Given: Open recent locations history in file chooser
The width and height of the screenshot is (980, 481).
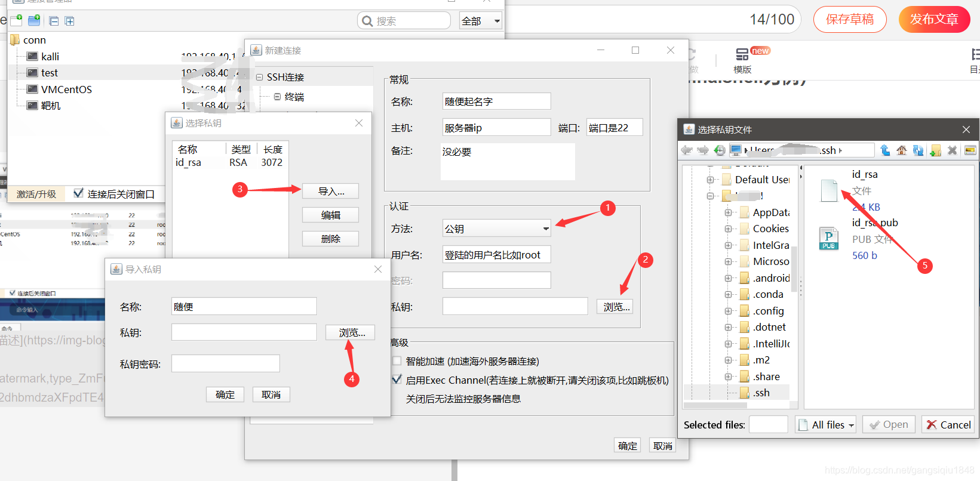Looking at the screenshot, I should point(720,150).
